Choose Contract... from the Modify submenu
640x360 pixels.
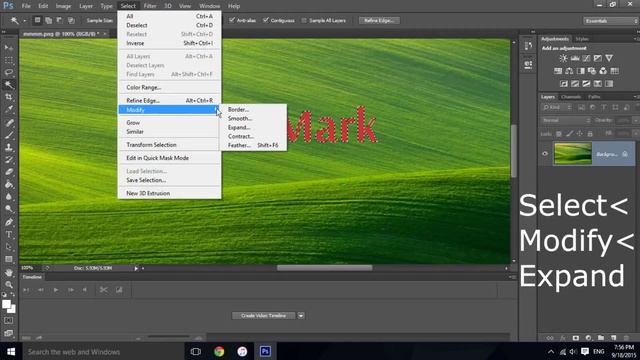click(x=241, y=136)
